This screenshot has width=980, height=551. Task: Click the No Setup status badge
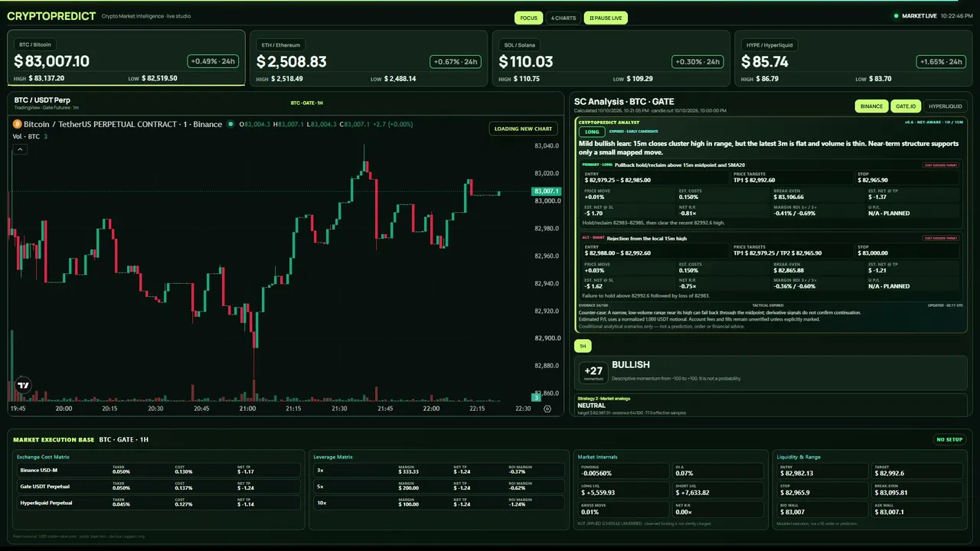pyautogui.click(x=950, y=439)
